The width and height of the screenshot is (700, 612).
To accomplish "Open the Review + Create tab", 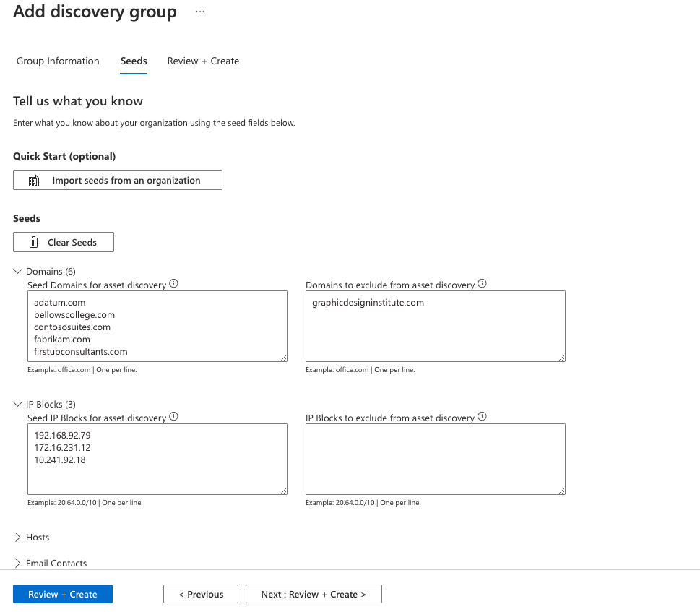I will tap(202, 61).
